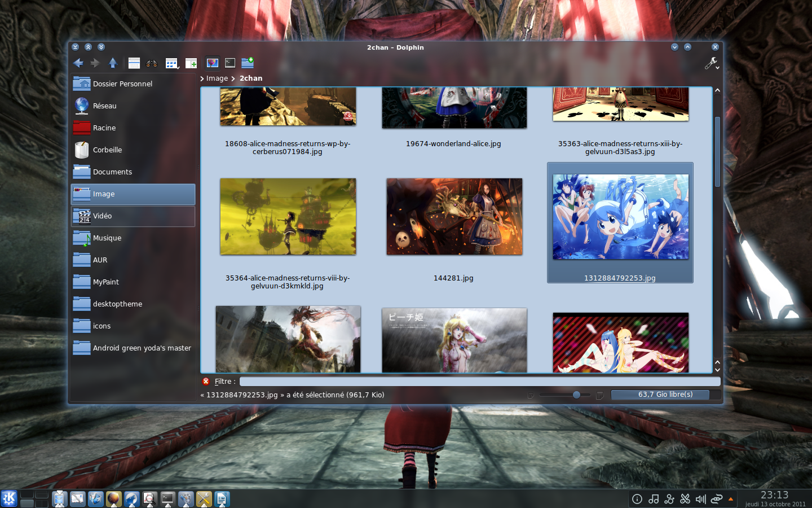812x508 pixels.
Task: Open the window menu arrow in titlebar
Action: tap(75, 47)
